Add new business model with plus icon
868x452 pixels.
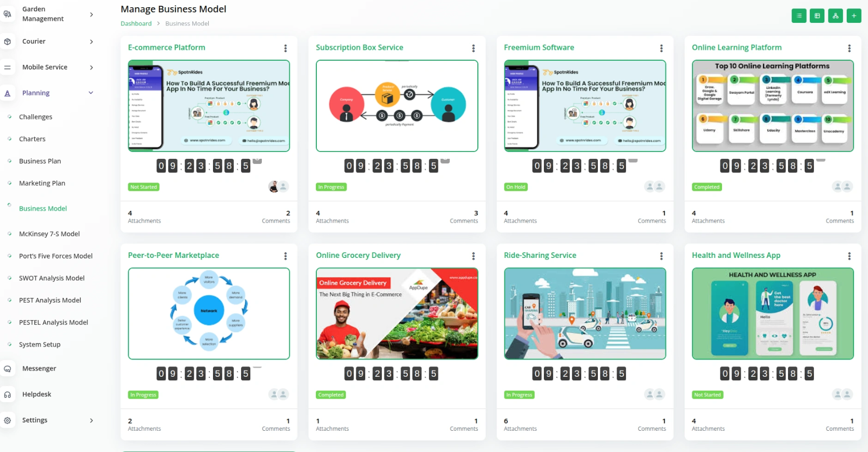pos(854,16)
